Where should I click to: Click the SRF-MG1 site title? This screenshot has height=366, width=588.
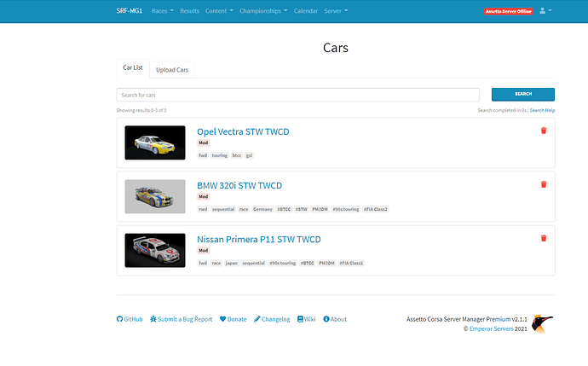click(x=130, y=11)
